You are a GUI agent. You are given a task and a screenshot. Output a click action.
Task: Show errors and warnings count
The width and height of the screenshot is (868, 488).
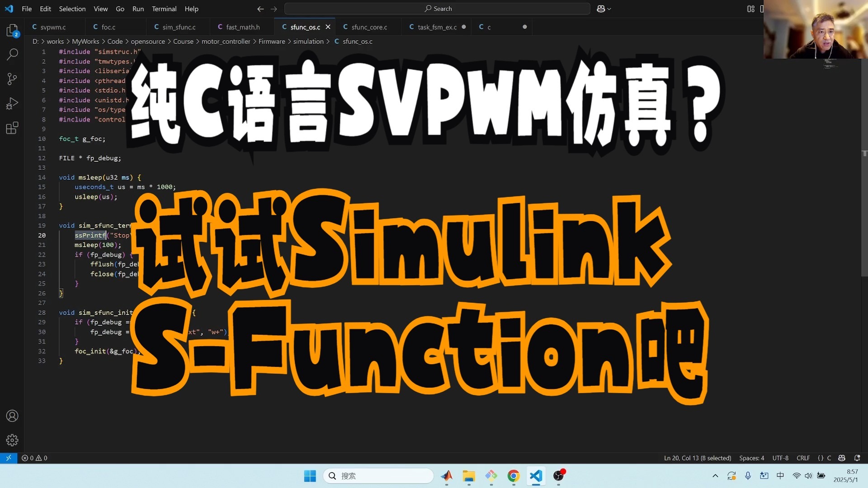[34, 458]
